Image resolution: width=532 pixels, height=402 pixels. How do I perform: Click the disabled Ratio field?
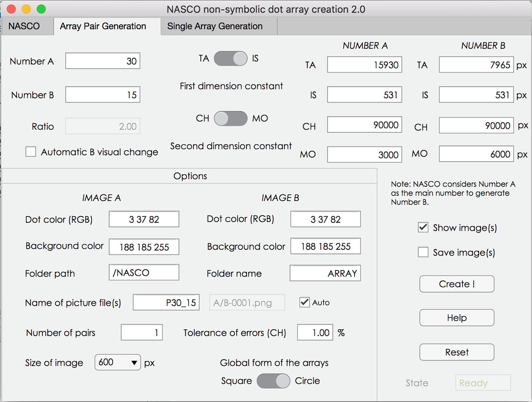point(103,126)
